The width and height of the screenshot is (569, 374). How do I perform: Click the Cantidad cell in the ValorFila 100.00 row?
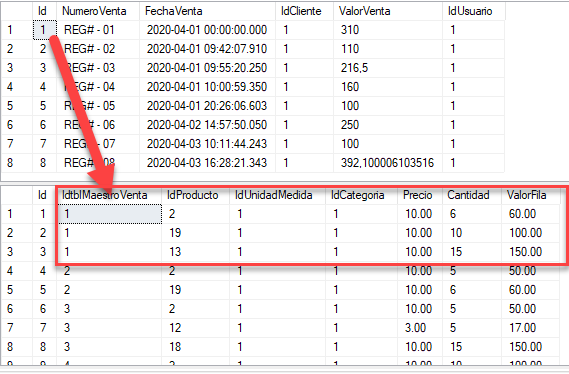[472, 233]
